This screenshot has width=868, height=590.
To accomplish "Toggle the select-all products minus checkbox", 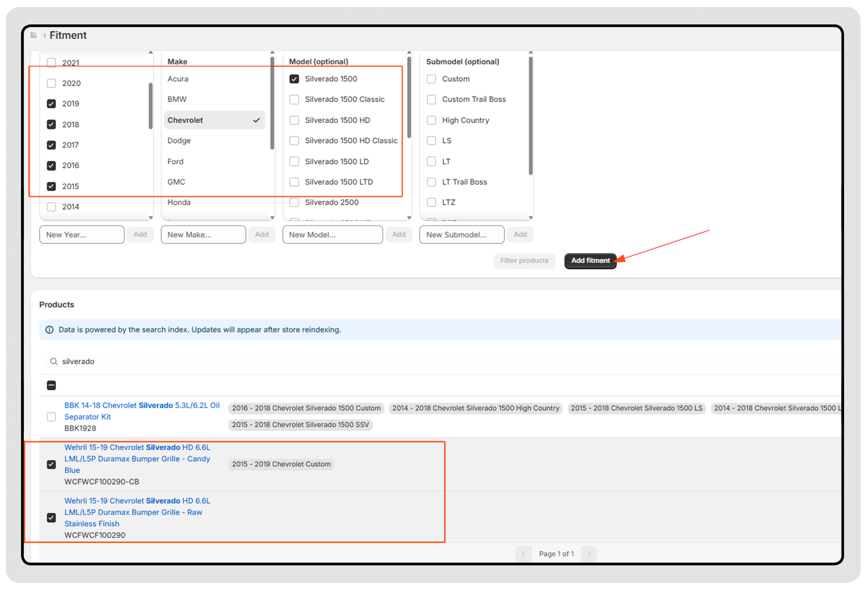I will [x=51, y=385].
